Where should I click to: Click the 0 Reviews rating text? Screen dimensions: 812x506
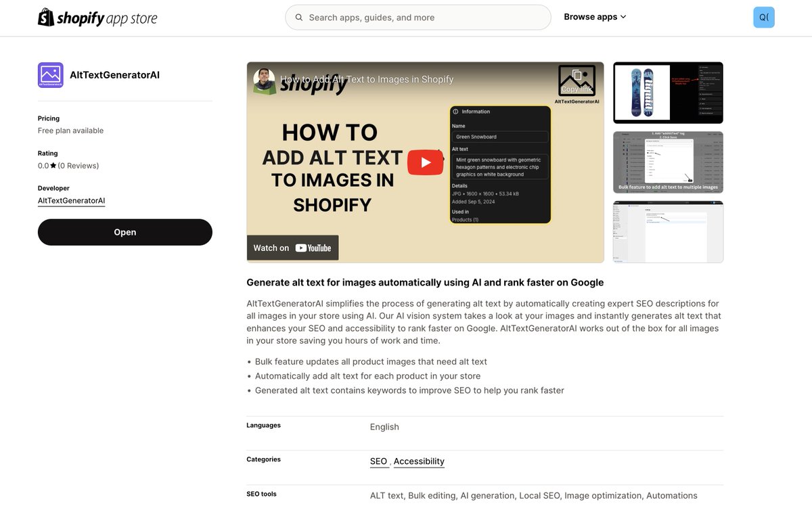pos(78,166)
